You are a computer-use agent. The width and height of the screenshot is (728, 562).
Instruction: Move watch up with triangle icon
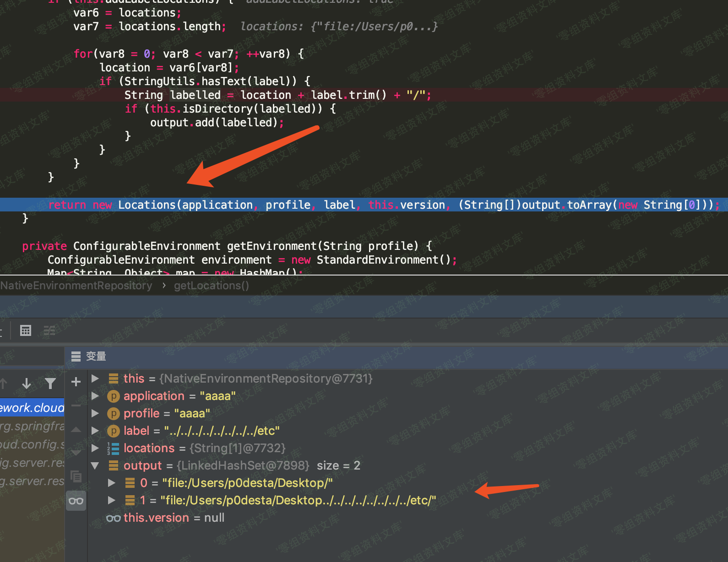(x=76, y=430)
